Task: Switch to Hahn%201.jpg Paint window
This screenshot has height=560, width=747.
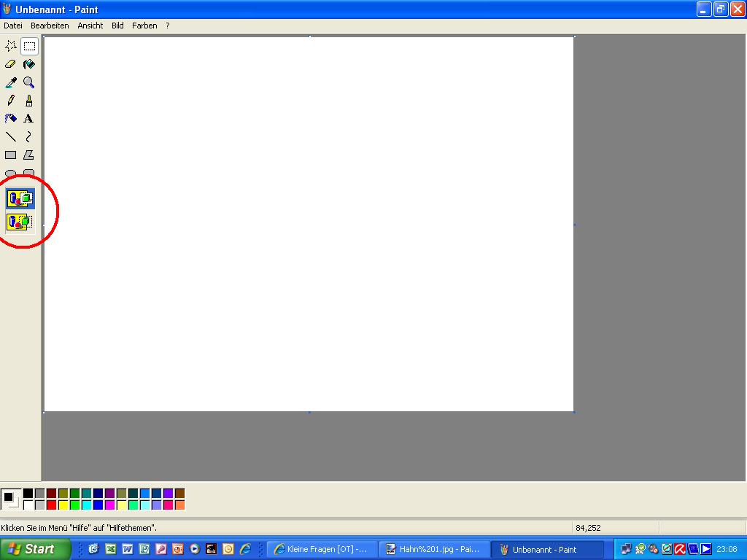Action: pyautogui.click(x=435, y=550)
